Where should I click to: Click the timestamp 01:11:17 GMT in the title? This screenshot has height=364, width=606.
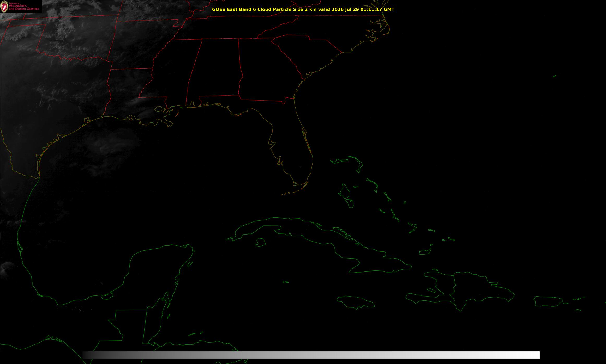click(x=377, y=9)
